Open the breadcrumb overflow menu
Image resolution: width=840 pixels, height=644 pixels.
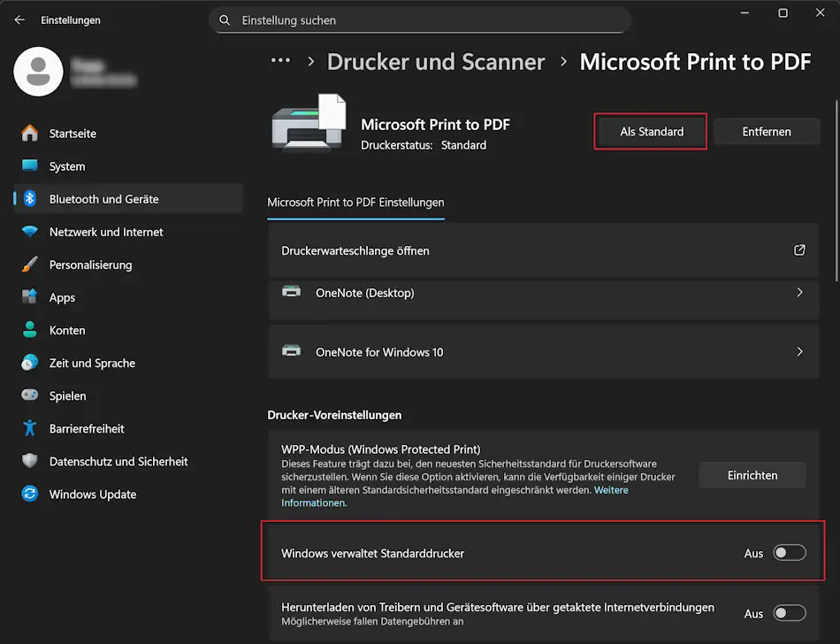click(280, 60)
